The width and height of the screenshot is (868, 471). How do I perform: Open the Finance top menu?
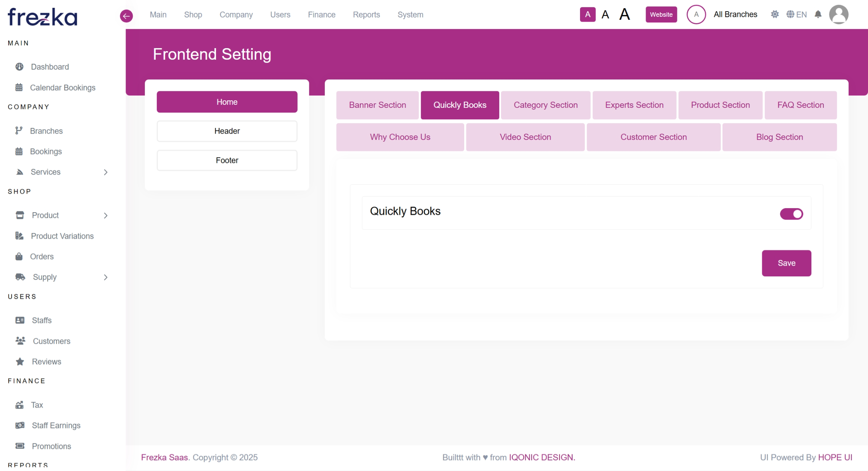(321, 15)
